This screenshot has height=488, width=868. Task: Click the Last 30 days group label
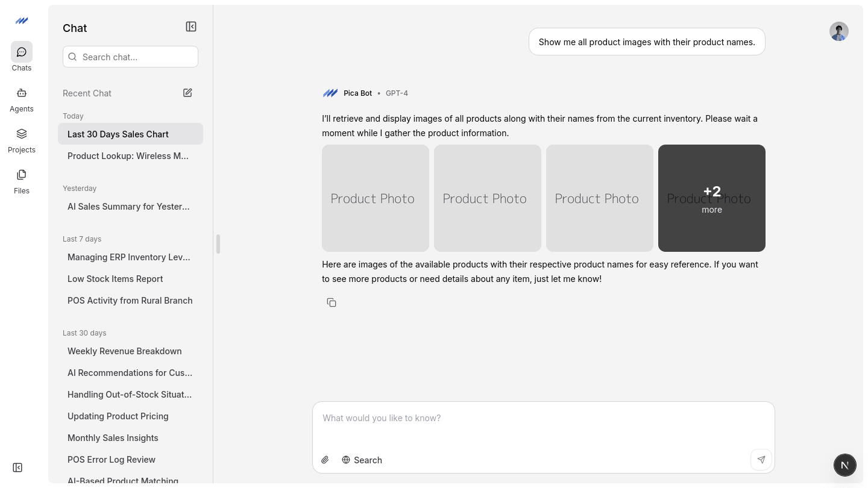(x=84, y=333)
